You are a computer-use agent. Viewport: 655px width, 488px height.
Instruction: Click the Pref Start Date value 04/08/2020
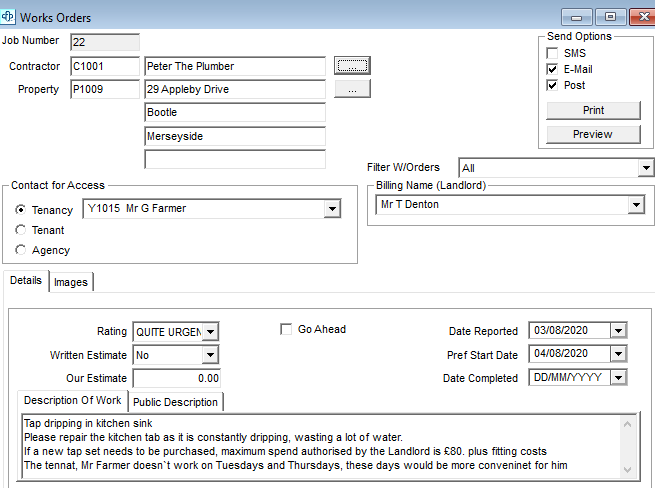tap(561, 353)
